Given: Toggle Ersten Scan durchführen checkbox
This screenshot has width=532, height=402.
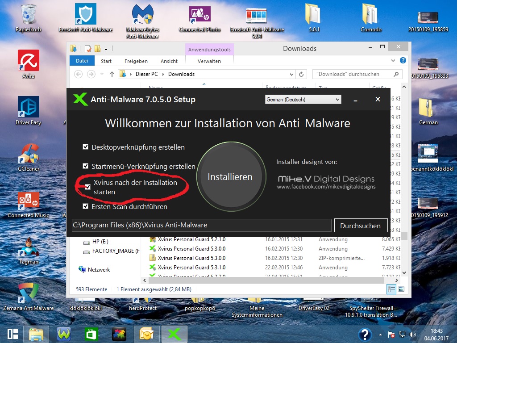Looking at the screenshot, I should (x=86, y=206).
